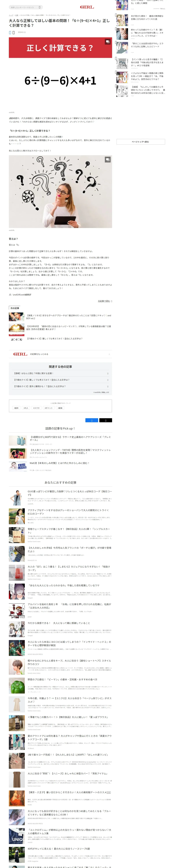Open sidebar manga さよなら不倫女＞既婚の彼と関係を持って3年
Screen dimensions: 174x868
[x=148, y=76]
